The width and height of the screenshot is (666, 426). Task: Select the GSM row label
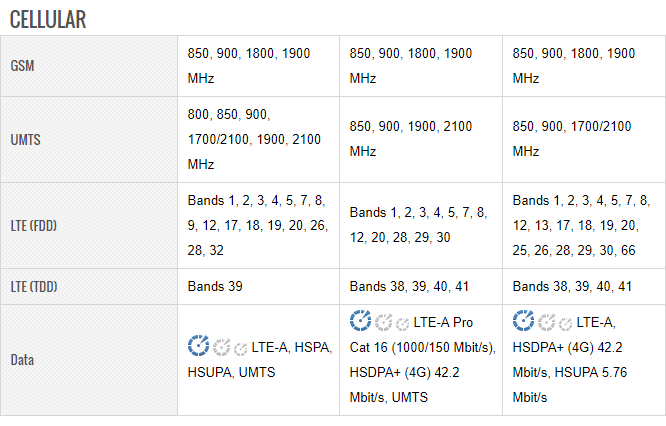pos(22,66)
